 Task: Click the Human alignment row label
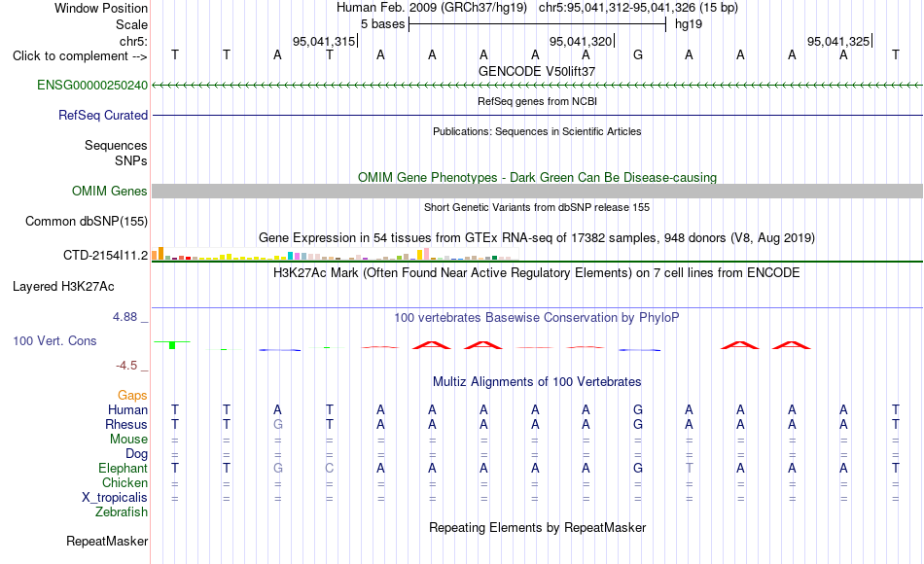pos(127,409)
